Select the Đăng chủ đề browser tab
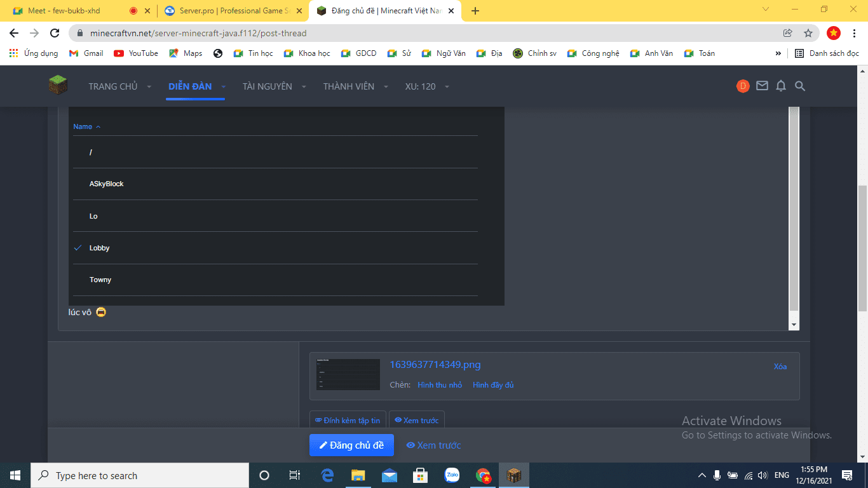 click(x=385, y=11)
